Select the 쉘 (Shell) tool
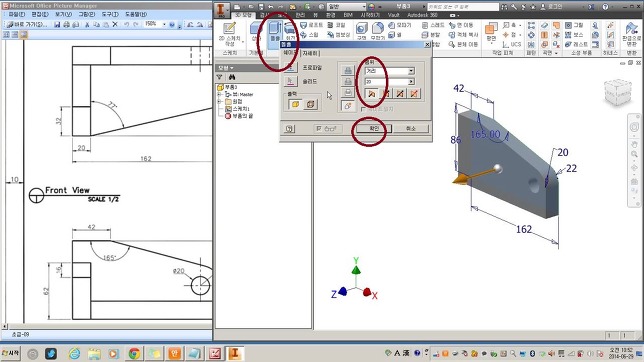The width and height of the screenshot is (644, 362). click(395, 35)
